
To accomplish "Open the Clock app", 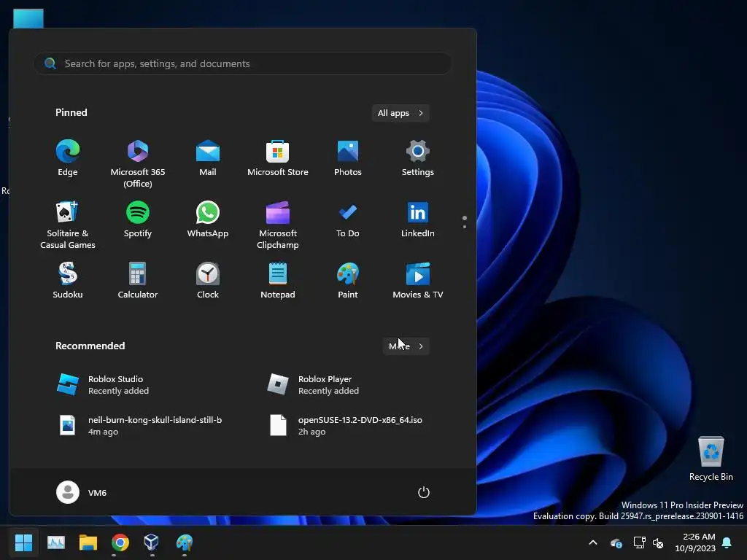I will pyautogui.click(x=208, y=281).
